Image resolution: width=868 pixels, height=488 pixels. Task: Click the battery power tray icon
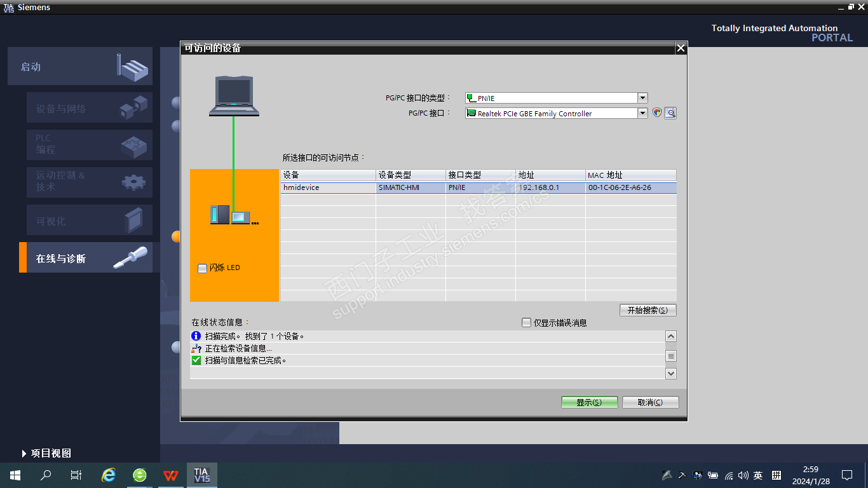point(713,475)
